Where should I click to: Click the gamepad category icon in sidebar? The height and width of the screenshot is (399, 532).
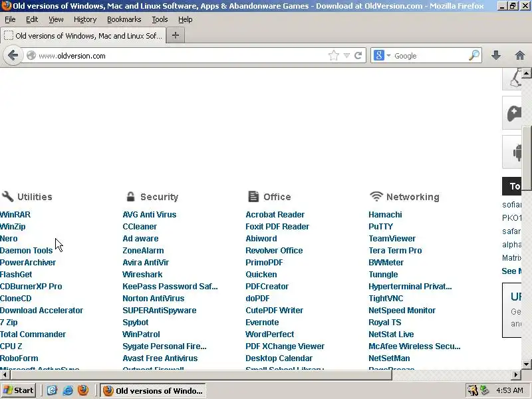[513, 113]
